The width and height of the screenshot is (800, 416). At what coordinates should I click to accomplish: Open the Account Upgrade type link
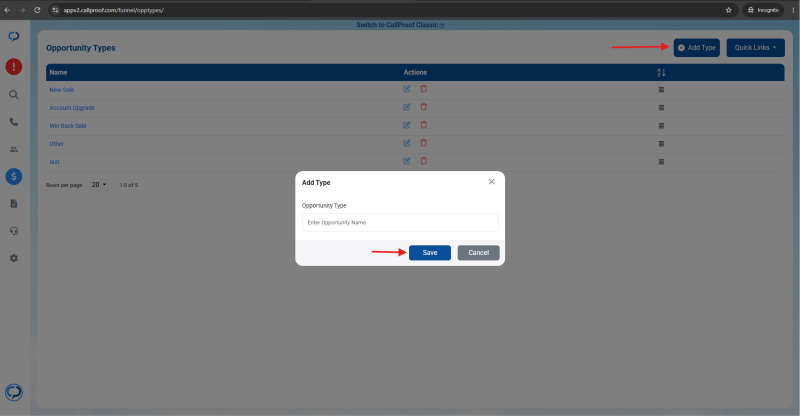[72, 108]
